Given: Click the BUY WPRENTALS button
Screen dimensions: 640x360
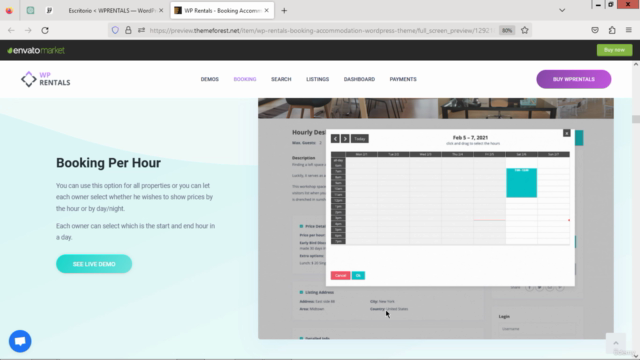Looking at the screenshot, I should 573,79.
